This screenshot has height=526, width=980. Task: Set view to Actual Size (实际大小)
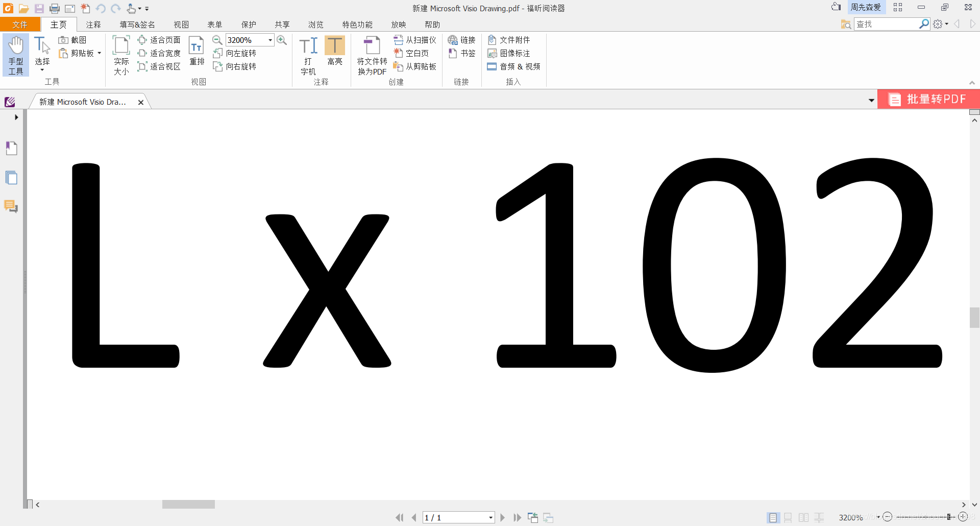pyautogui.click(x=121, y=56)
